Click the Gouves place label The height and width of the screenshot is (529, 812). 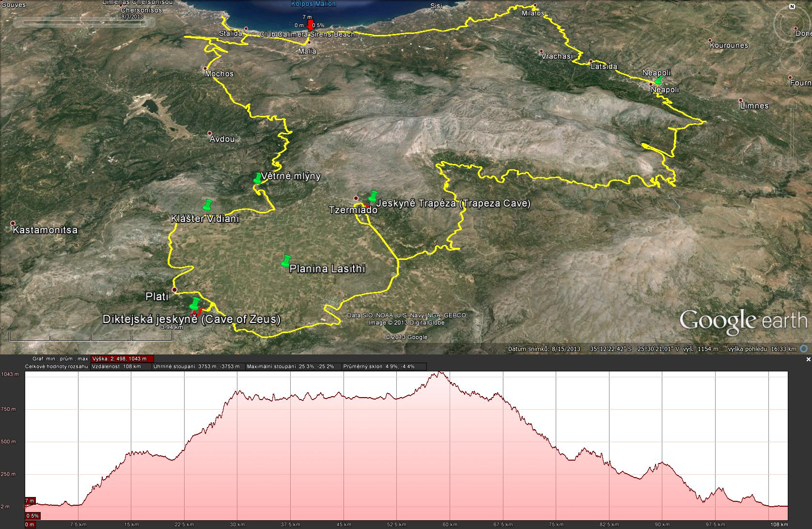[x=13, y=4]
